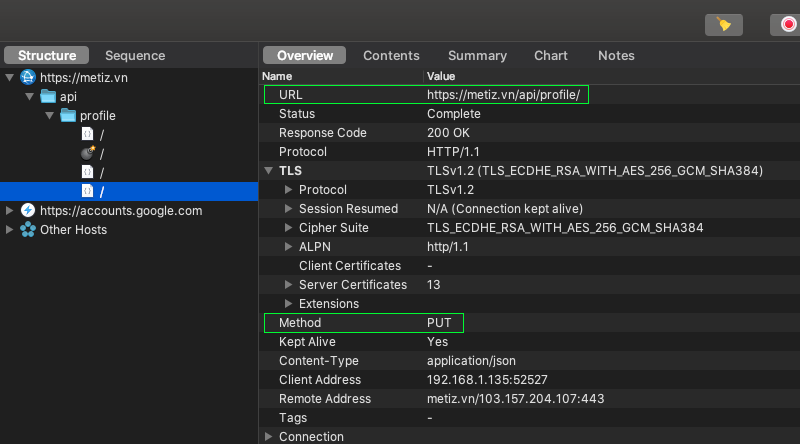Click the https://accounts.google.com tree label
The width and height of the screenshot is (800, 444).
pos(121,210)
